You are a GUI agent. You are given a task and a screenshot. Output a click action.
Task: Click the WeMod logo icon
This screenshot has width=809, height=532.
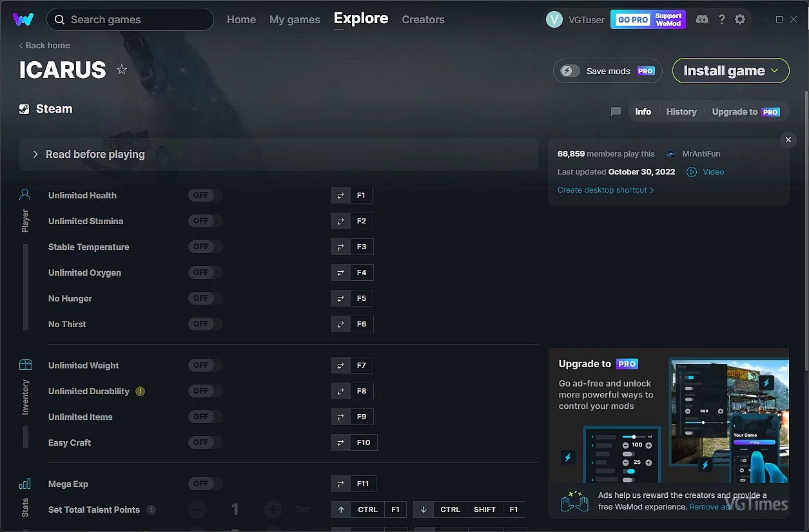23,19
